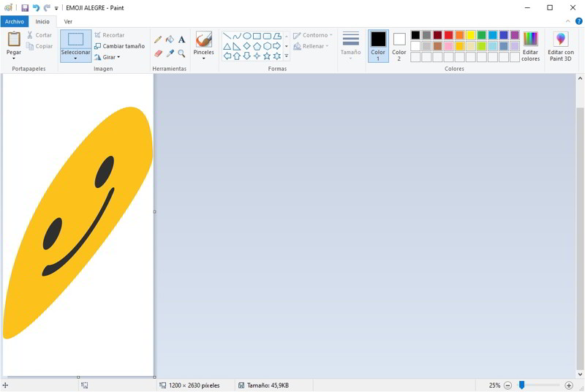
Task: Open the Archivo menu
Action: [x=14, y=22]
